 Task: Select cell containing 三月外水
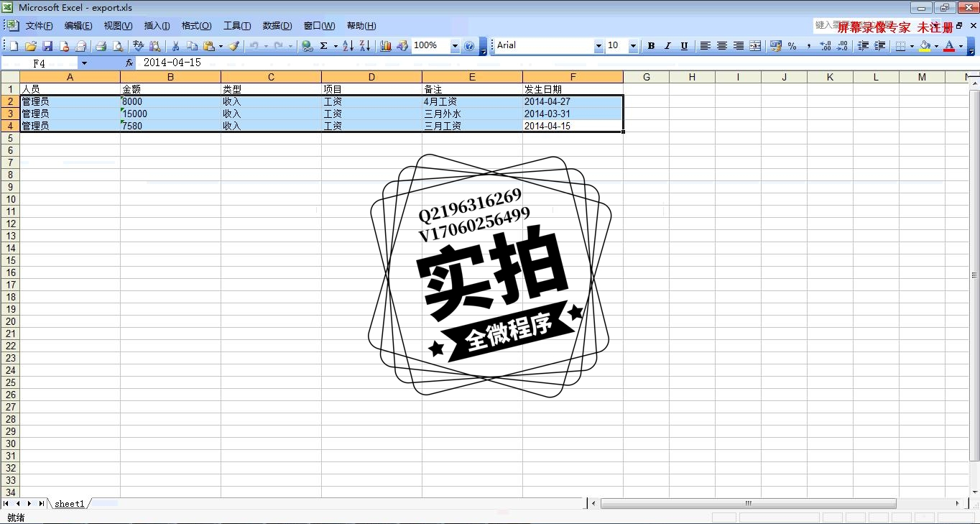click(x=472, y=114)
